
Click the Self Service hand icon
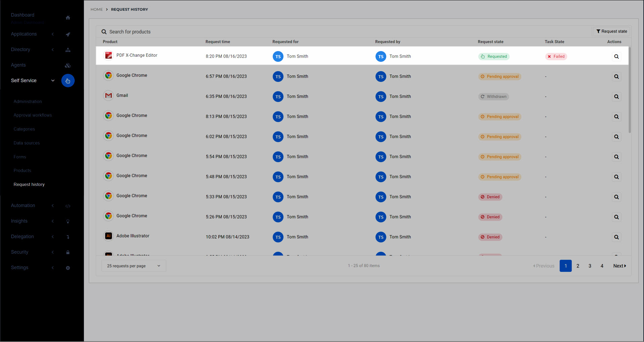tap(68, 81)
